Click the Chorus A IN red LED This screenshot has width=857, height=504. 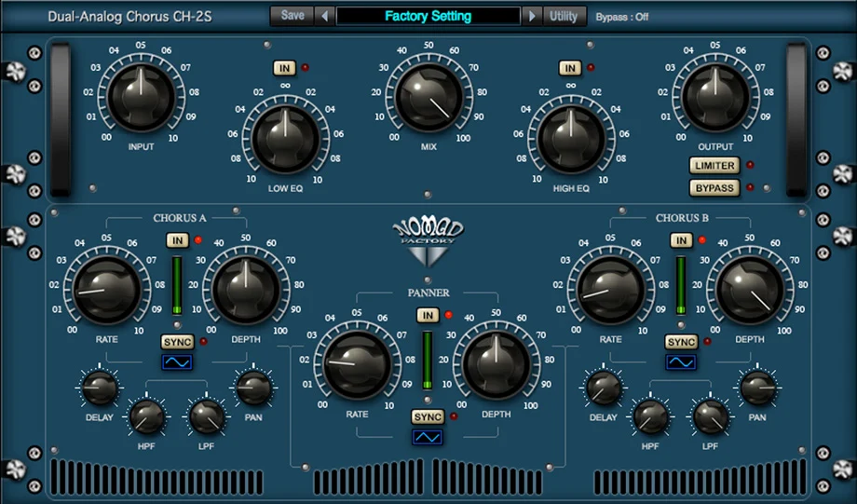[x=197, y=240]
